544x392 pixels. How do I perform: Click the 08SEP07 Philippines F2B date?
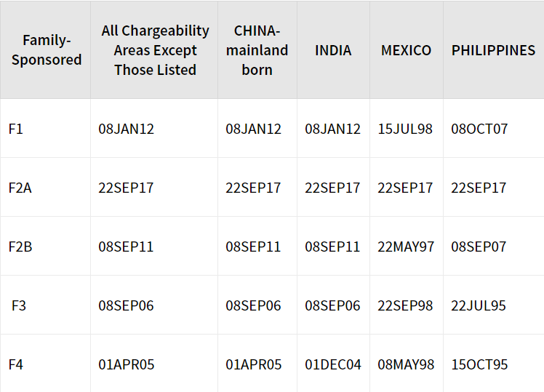(x=479, y=247)
